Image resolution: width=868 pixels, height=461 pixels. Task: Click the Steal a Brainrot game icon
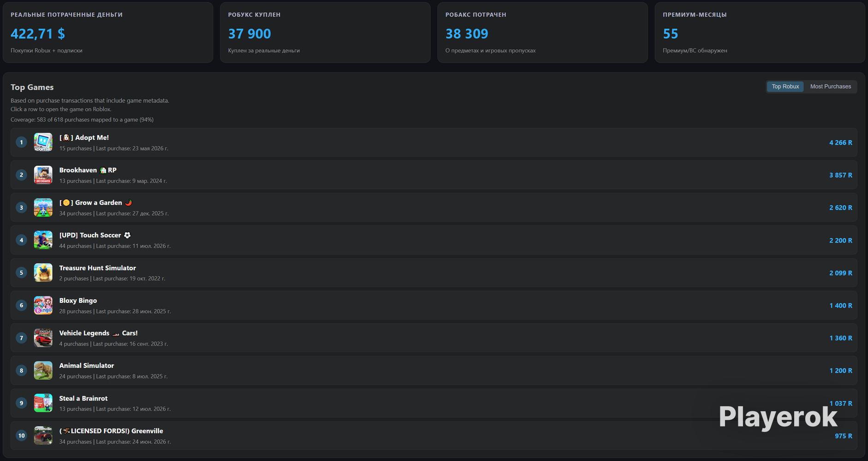pyautogui.click(x=43, y=403)
